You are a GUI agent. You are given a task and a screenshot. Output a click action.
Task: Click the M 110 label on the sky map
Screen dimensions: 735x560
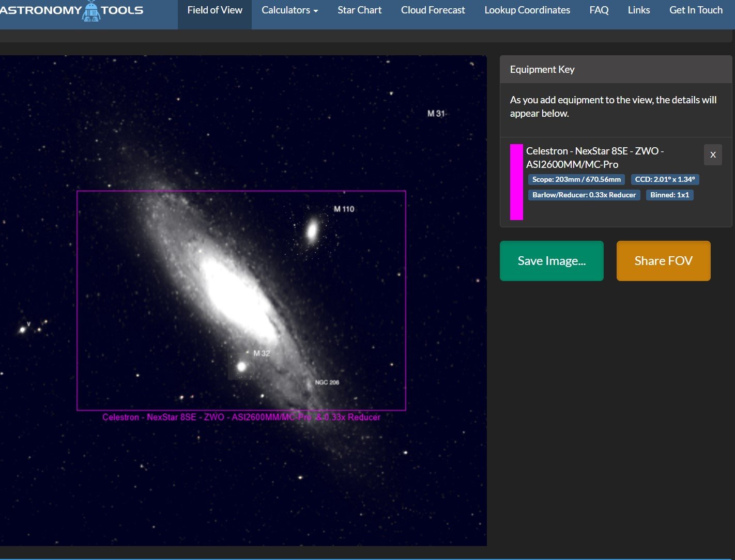pos(344,209)
